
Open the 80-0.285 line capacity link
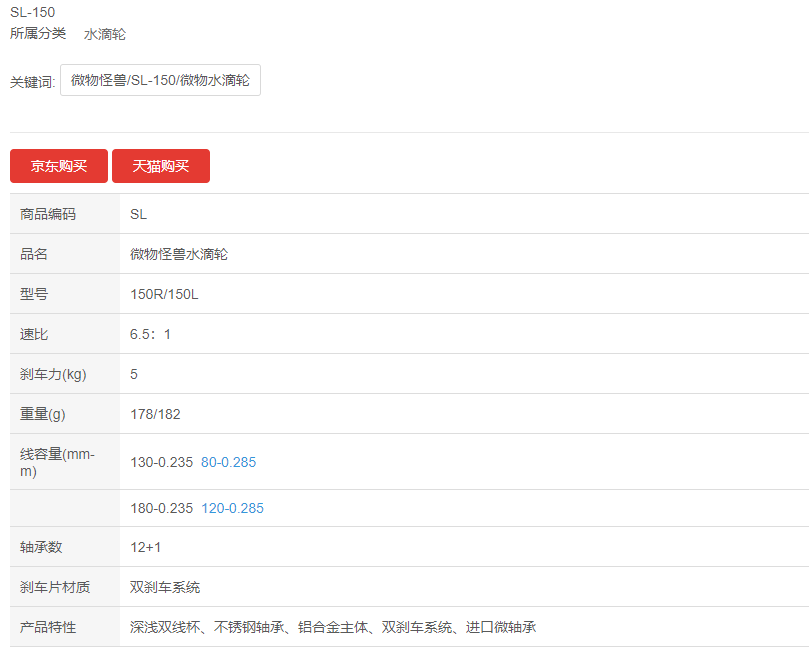tap(229, 462)
